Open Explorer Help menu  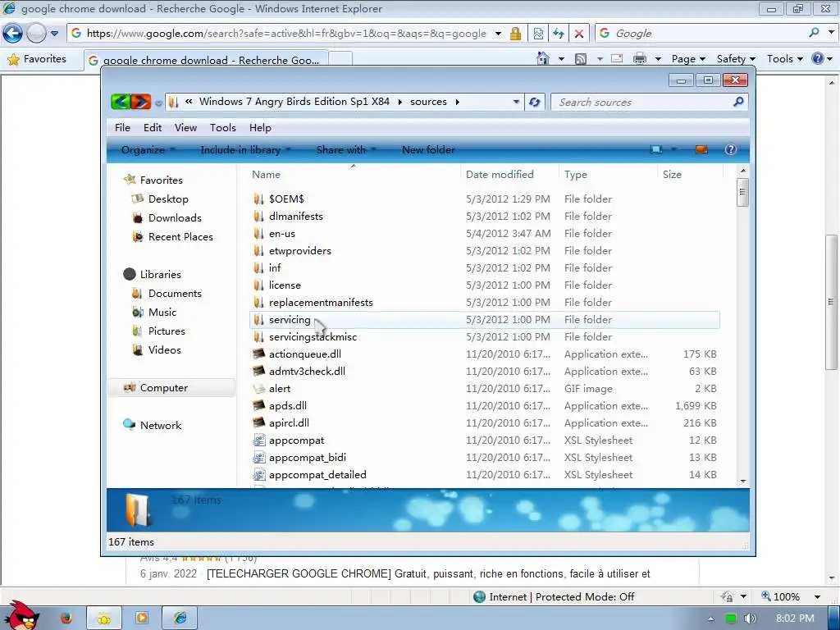coord(260,127)
